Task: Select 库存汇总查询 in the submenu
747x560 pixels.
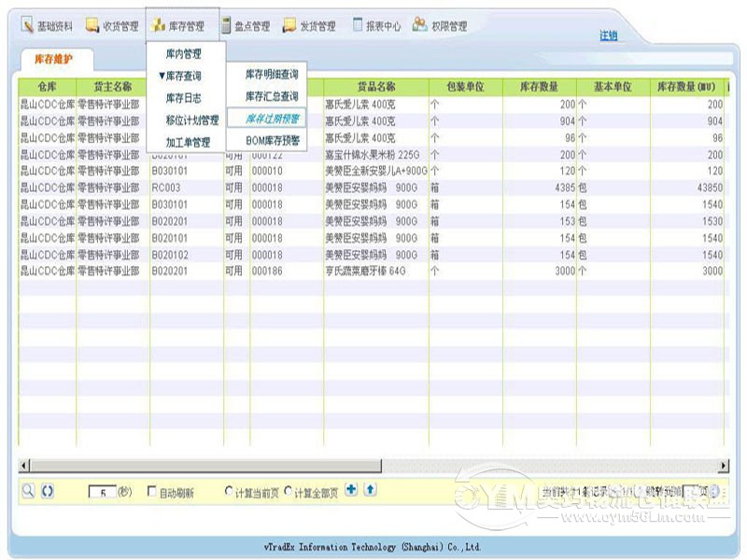Action: [x=272, y=96]
